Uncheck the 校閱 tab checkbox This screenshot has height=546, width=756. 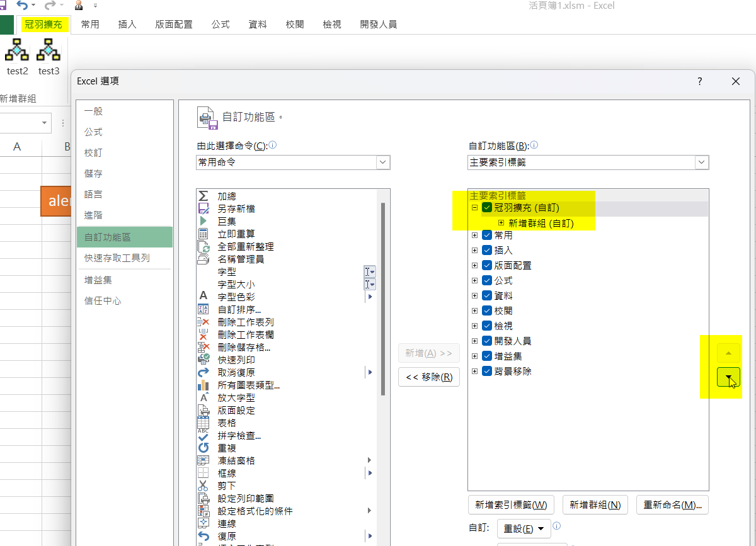(487, 310)
